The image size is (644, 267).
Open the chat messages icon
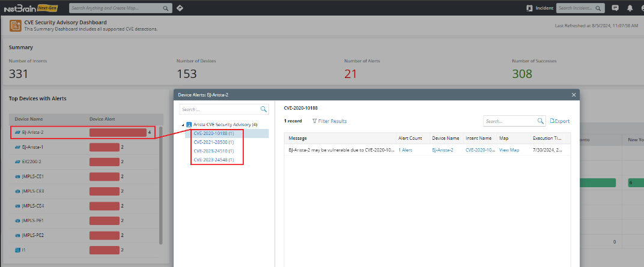615,8
